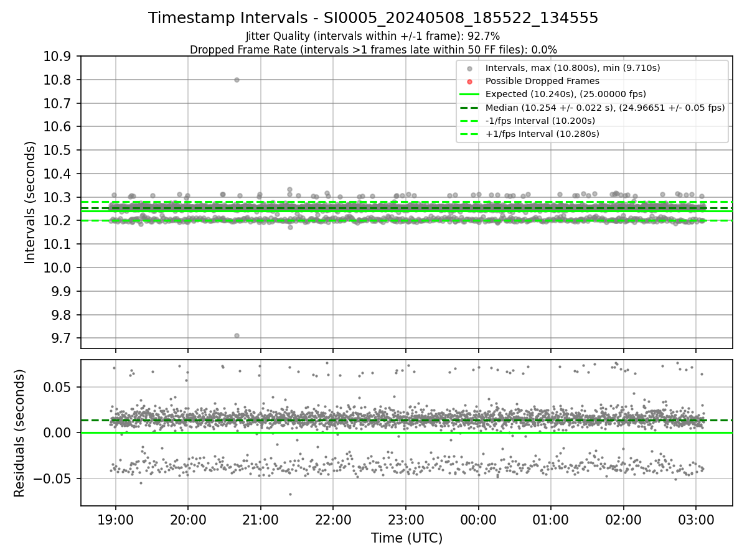Click the gray Intervals marker in legend
This screenshot has width=747, height=560.
click(x=469, y=68)
